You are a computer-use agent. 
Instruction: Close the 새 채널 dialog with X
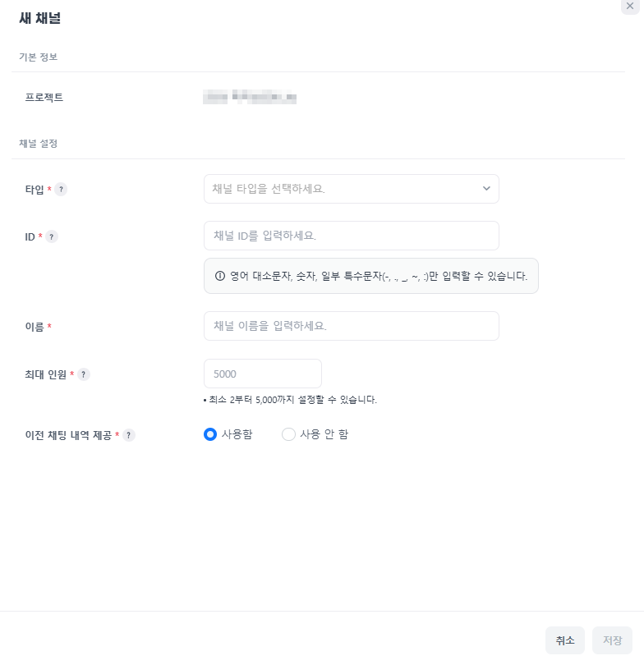coord(630,6)
